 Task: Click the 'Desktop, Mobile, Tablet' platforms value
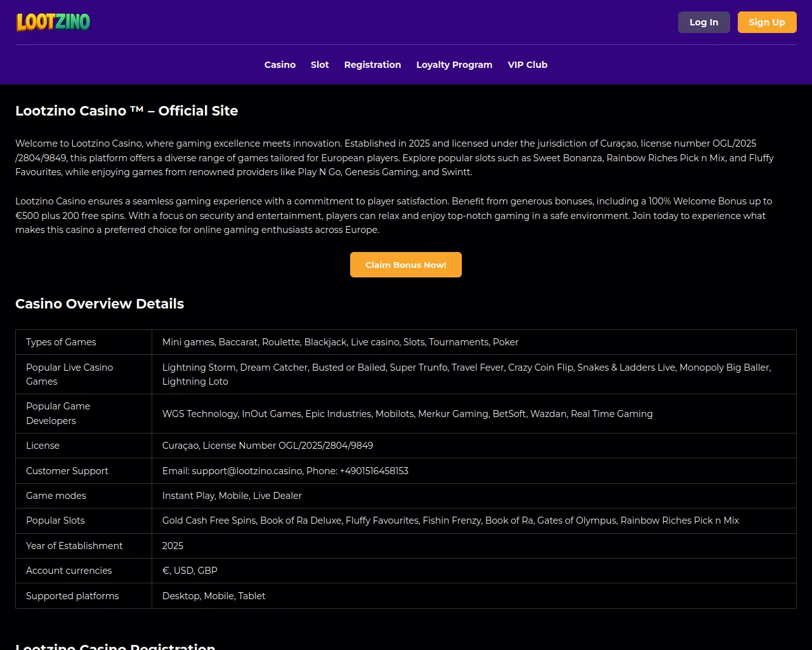coord(214,596)
